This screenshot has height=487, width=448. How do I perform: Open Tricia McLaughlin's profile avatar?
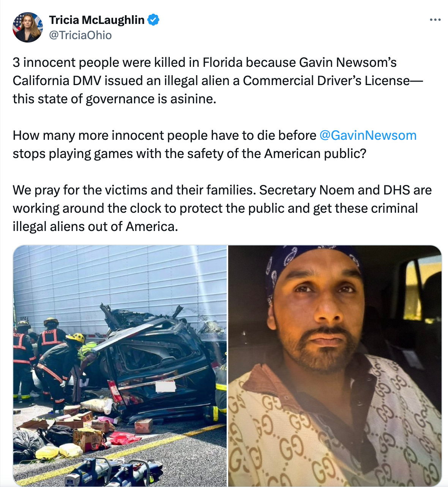coord(28,27)
